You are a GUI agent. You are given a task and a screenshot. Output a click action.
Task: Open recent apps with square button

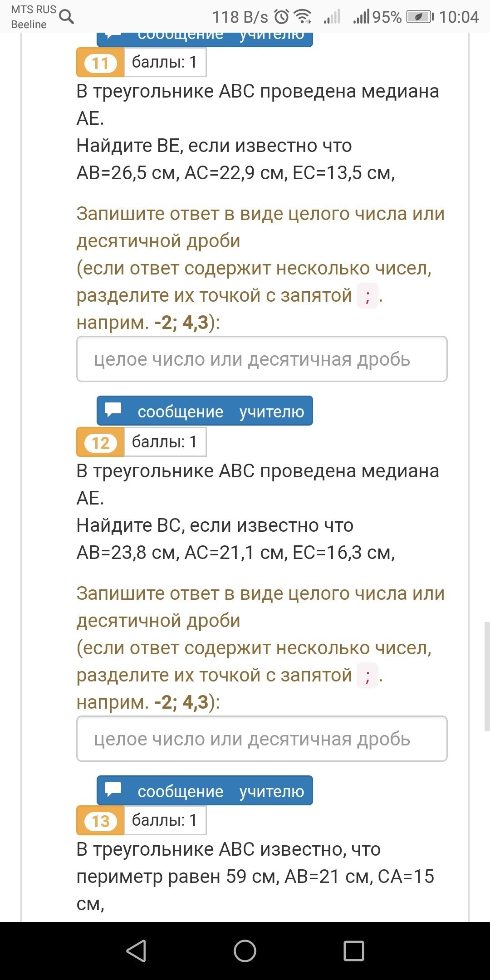tap(354, 951)
